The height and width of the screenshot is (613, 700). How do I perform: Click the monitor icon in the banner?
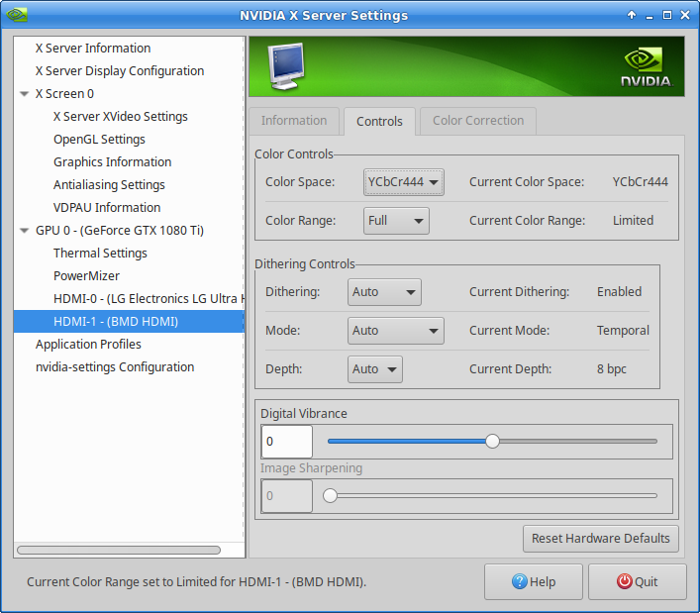(x=284, y=67)
